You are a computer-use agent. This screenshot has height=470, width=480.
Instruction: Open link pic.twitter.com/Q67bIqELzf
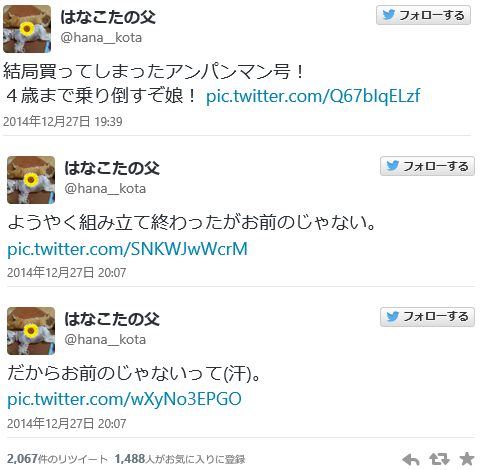point(313,96)
